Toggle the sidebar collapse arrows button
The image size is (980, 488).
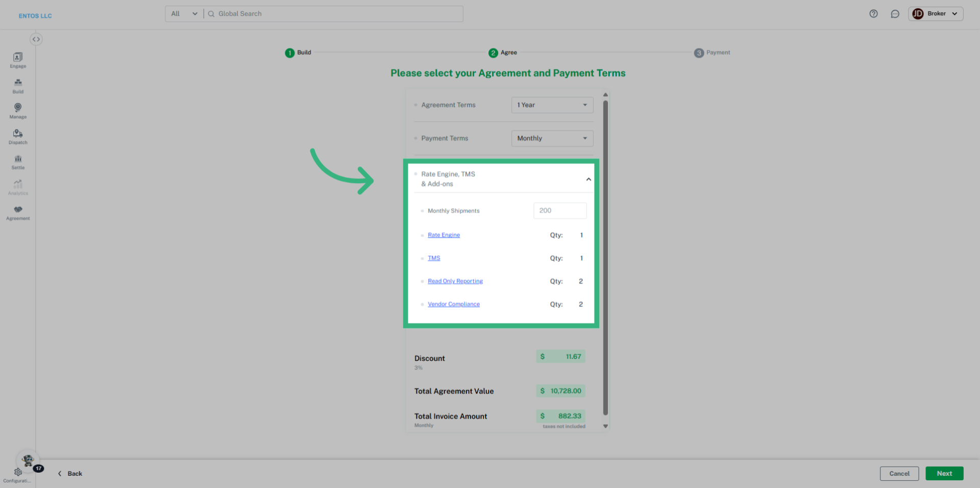[x=36, y=39]
